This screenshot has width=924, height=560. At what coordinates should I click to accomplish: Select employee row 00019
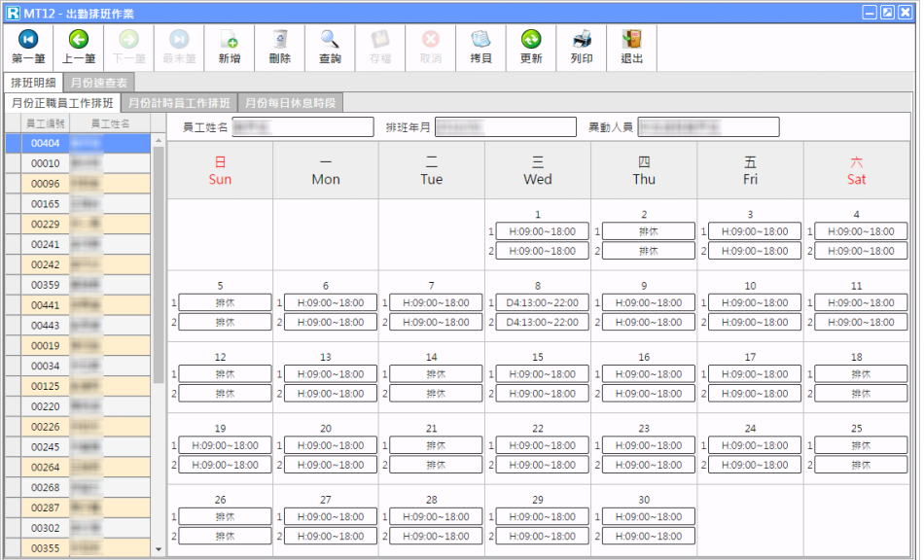click(x=78, y=346)
